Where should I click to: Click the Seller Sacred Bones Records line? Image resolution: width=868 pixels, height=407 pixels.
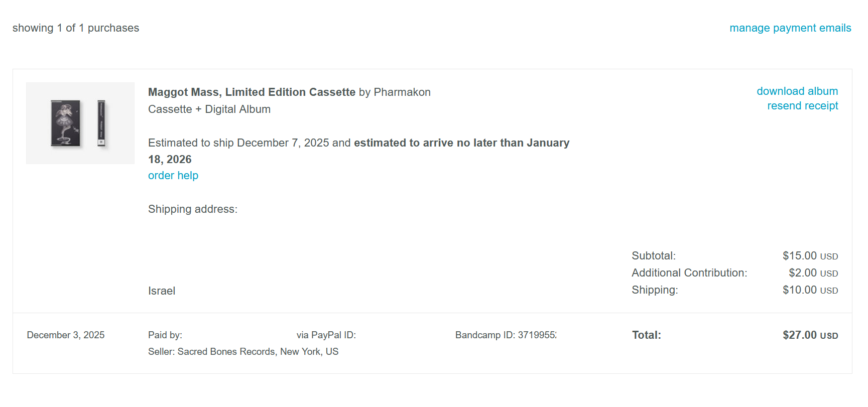pyautogui.click(x=243, y=352)
